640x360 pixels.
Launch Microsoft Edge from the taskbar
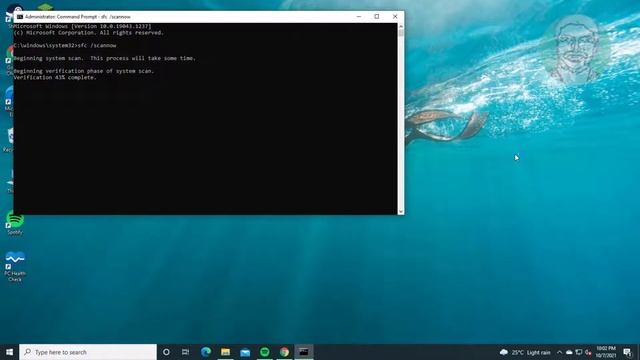coord(206,352)
